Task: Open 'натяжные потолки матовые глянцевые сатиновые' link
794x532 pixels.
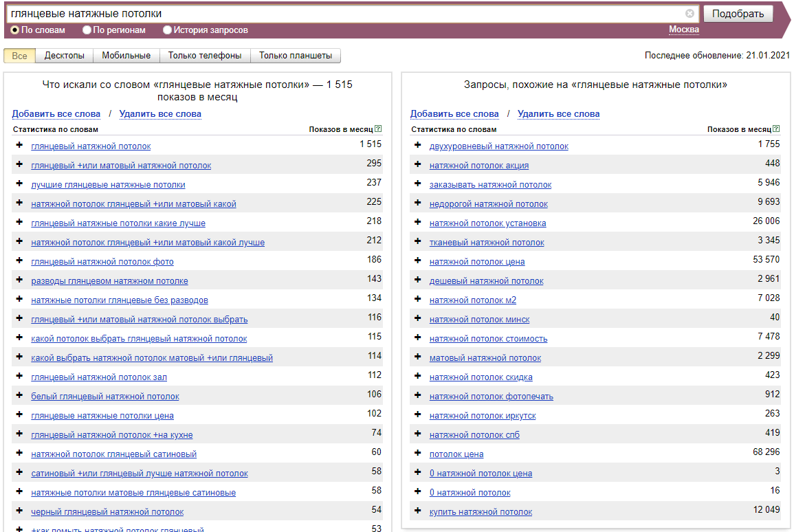Action: coord(133,493)
